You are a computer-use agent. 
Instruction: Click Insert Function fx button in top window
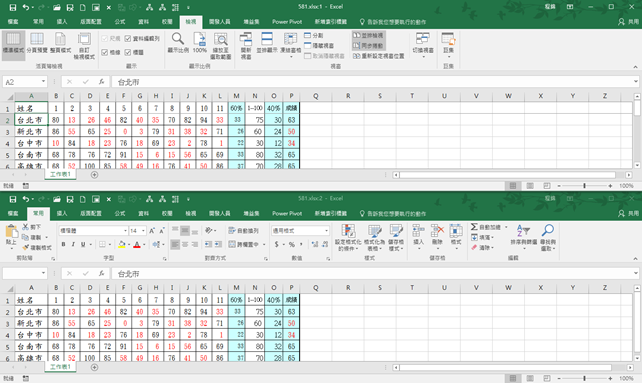click(x=102, y=82)
